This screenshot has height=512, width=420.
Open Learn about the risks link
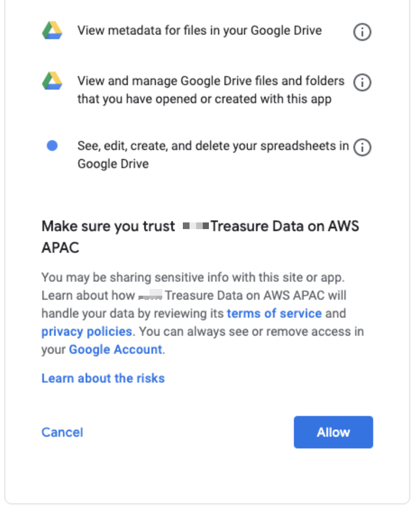[103, 378]
